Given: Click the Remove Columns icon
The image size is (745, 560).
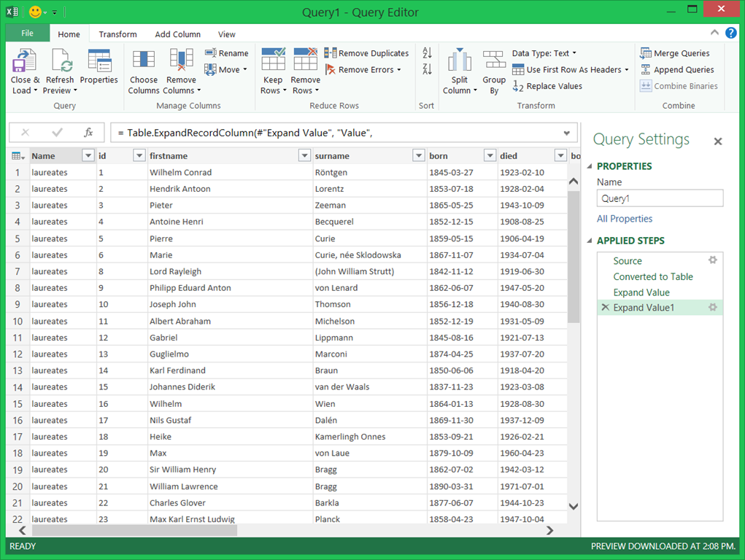Looking at the screenshot, I should (x=181, y=61).
